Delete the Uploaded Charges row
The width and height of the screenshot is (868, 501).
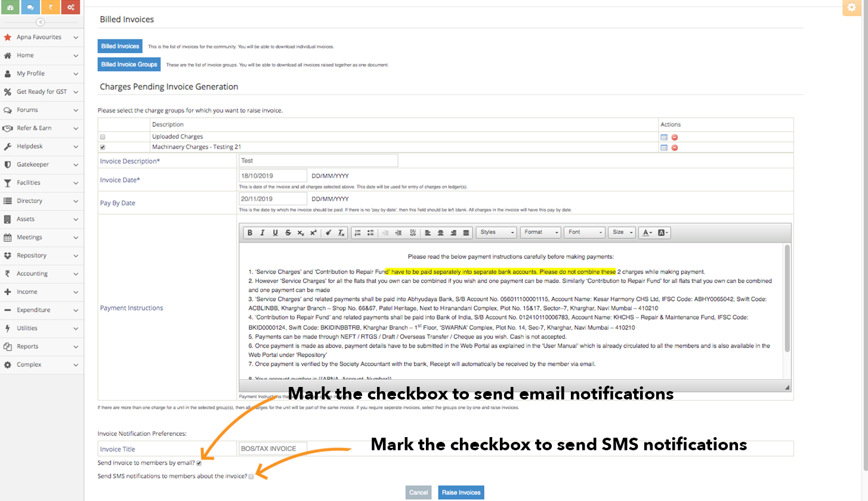pyautogui.click(x=674, y=136)
